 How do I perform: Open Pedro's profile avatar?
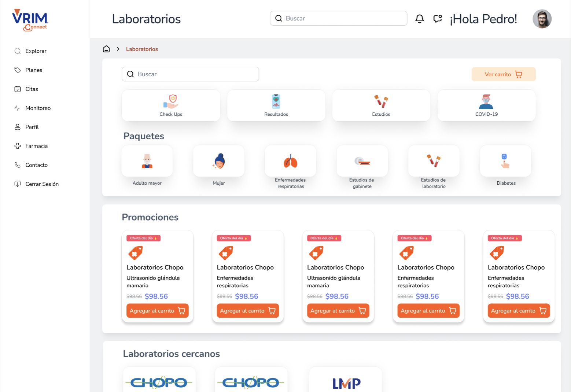tap(542, 19)
